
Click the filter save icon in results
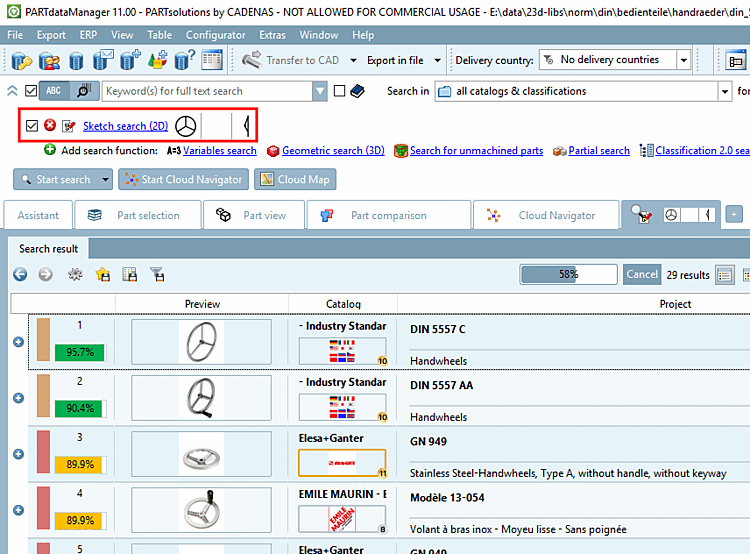click(x=157, y=275)
